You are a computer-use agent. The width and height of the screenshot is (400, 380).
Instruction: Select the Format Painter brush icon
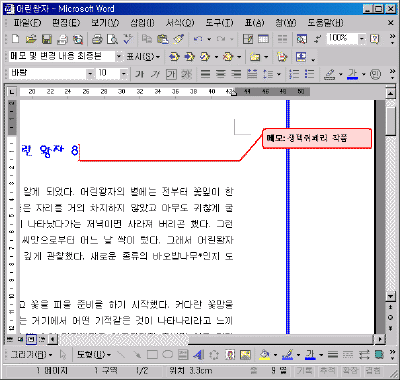click(179, 39)
